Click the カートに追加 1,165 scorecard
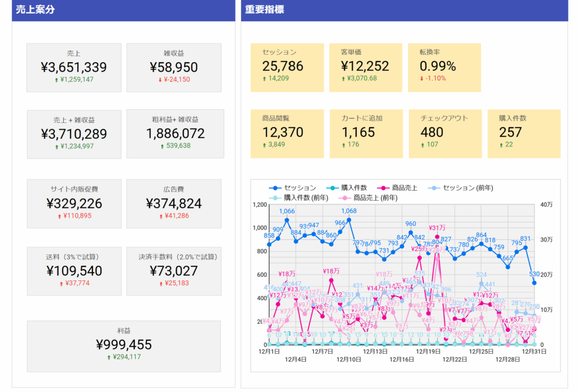The image size is (578, 392). click(x=366, y=134)
